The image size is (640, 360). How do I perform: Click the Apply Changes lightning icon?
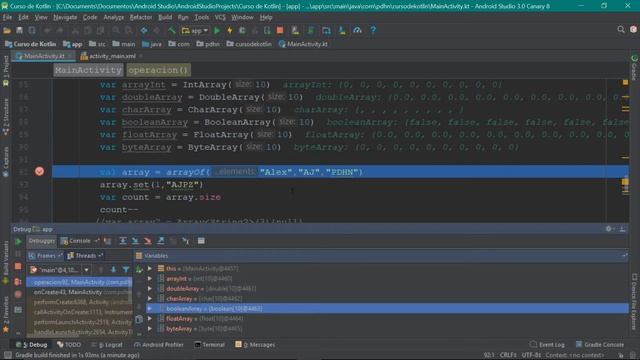point(230,31)
